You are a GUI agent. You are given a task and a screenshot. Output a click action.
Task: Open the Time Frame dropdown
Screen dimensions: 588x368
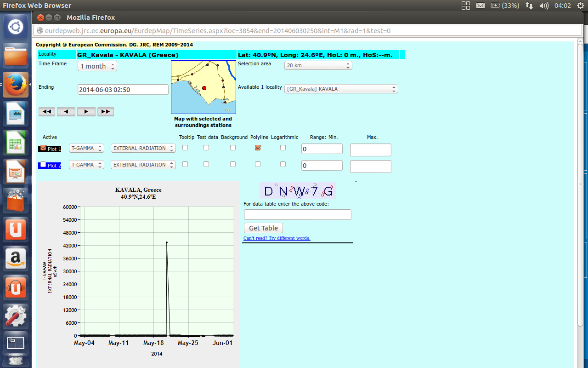tap(97, 66)
